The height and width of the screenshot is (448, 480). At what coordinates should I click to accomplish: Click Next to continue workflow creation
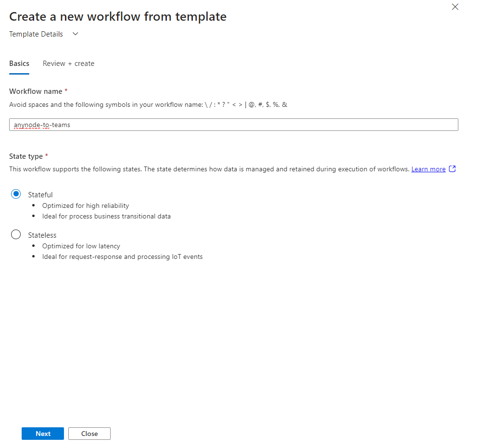click(x=42, y=433)
